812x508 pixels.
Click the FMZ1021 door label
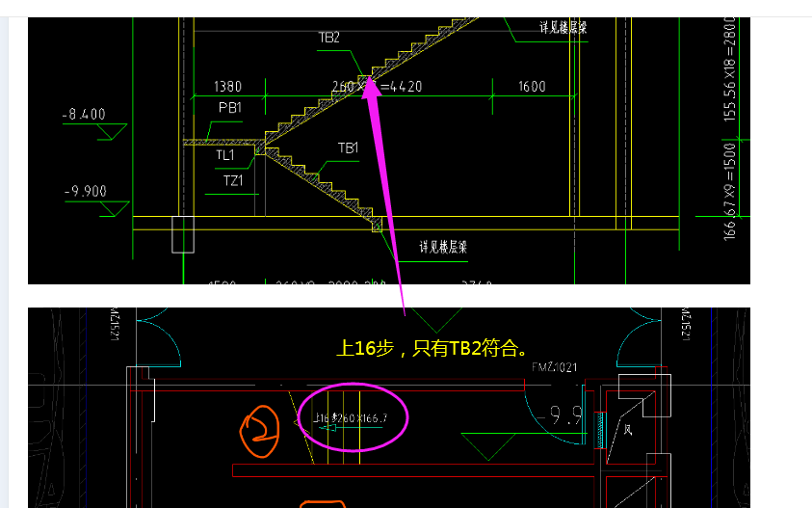pyautogui.click(x=554, y=367)
